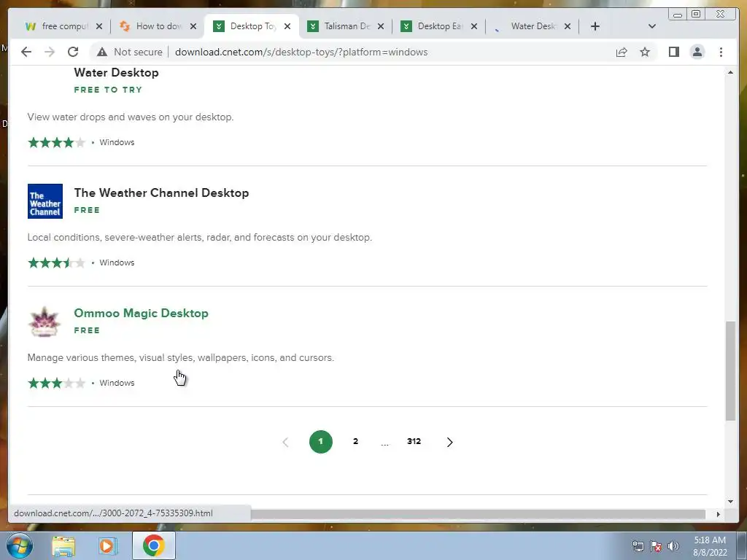
Task: Switch to the 'How to dow' tab
Action: pos(158,26)
